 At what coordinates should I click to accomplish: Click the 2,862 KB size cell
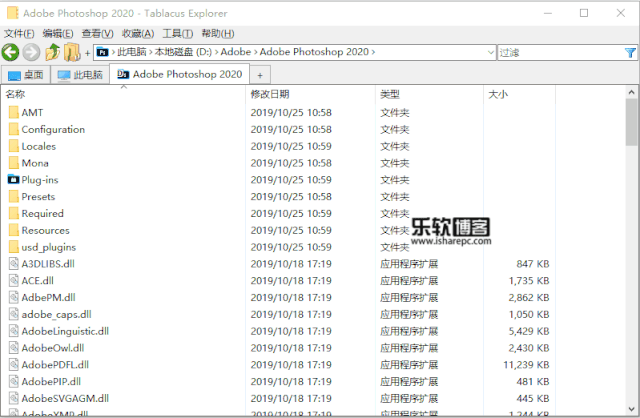point(529,298)
